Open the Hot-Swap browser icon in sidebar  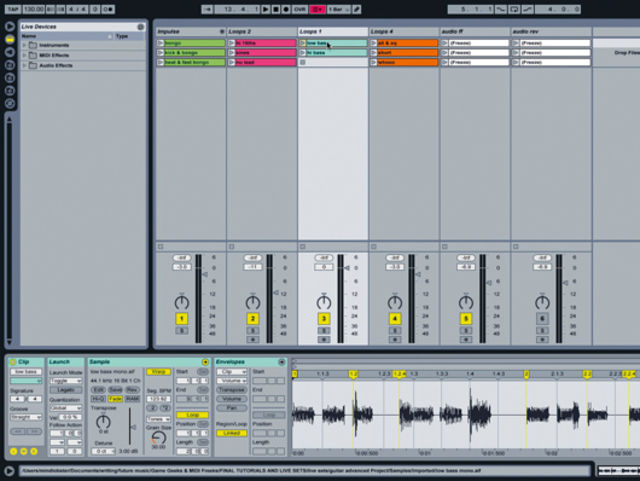[10, 103]
